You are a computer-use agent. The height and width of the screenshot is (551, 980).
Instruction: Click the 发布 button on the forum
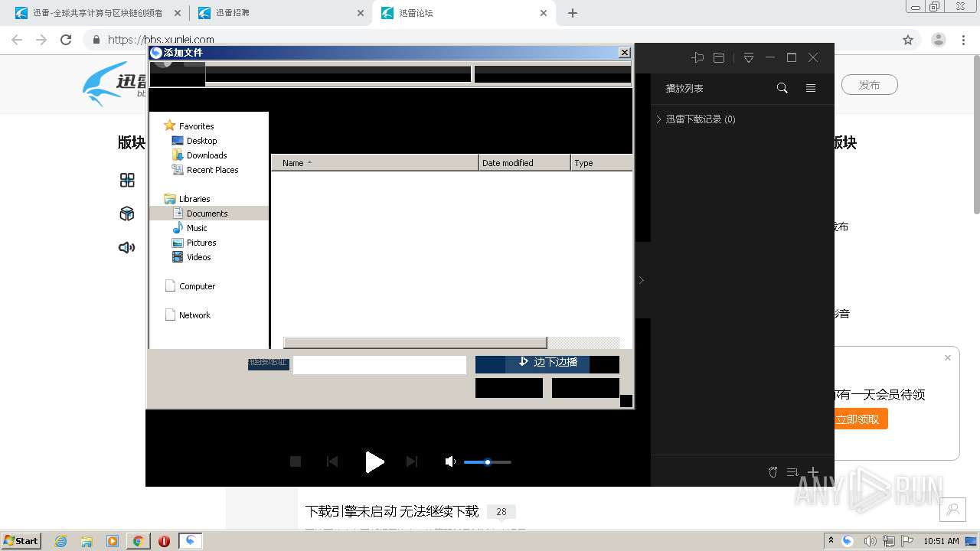(870, 85)
